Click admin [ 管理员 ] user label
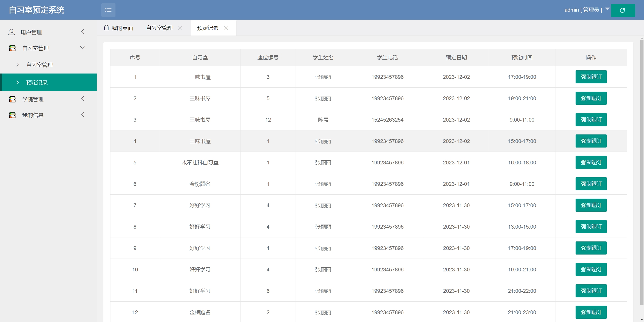The image size is (644, 322). pos(583,10)
